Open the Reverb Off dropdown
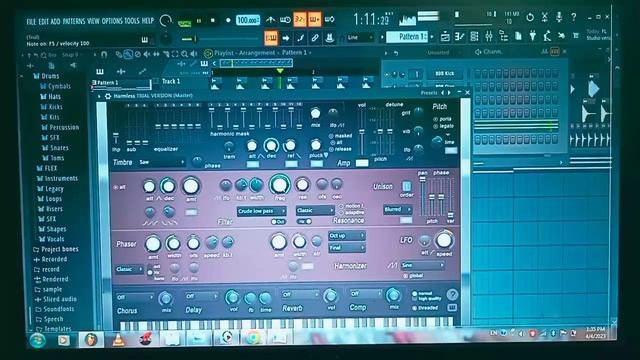Image resolution: width=640 pixels, height=360 pixels. coord(300,294)
